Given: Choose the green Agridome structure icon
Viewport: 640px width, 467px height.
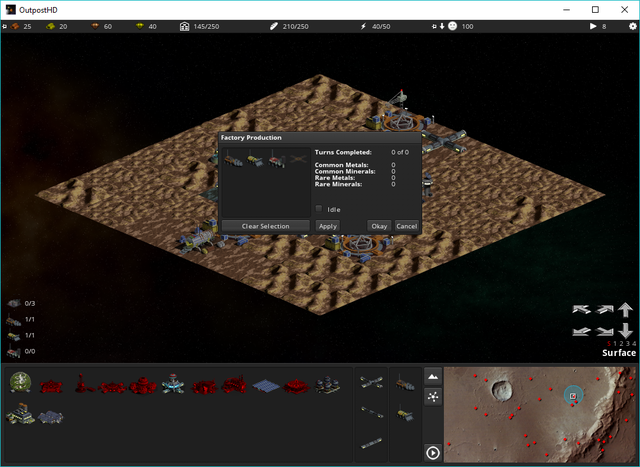Looking at the screenshot, I should click(20, 382).
